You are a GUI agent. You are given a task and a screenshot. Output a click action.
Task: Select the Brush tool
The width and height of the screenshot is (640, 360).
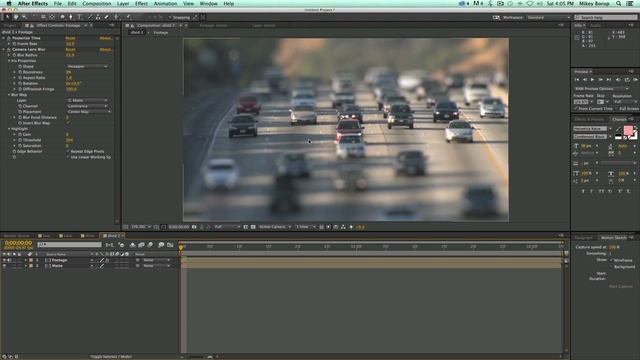click(x=90, y=17)
